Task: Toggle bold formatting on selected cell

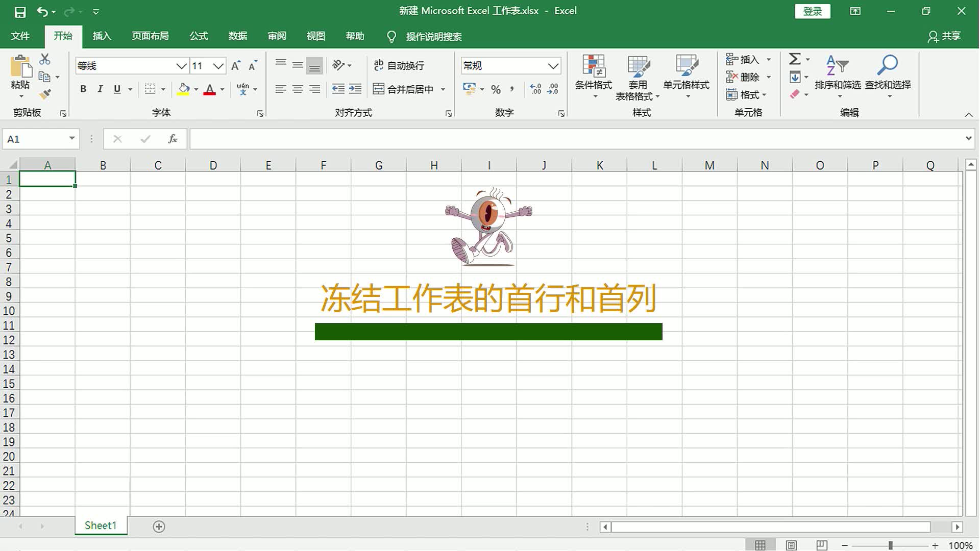Action: click(83, 89)
